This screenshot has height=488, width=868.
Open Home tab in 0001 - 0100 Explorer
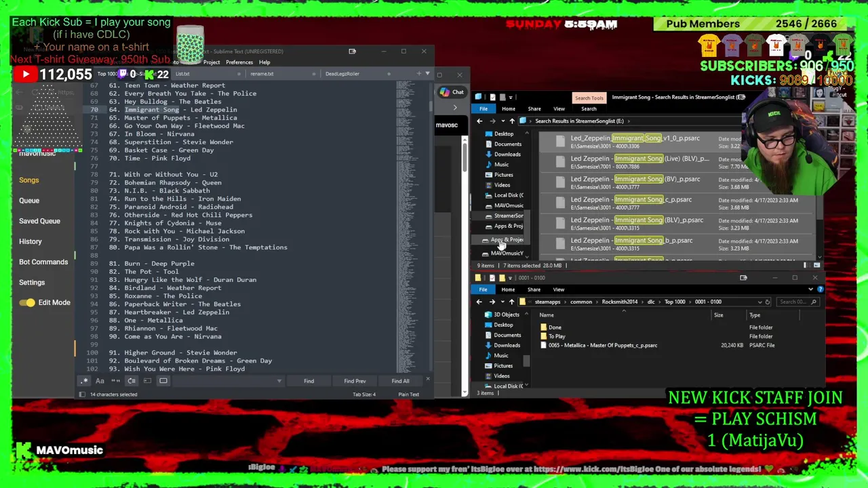point(508,289)
